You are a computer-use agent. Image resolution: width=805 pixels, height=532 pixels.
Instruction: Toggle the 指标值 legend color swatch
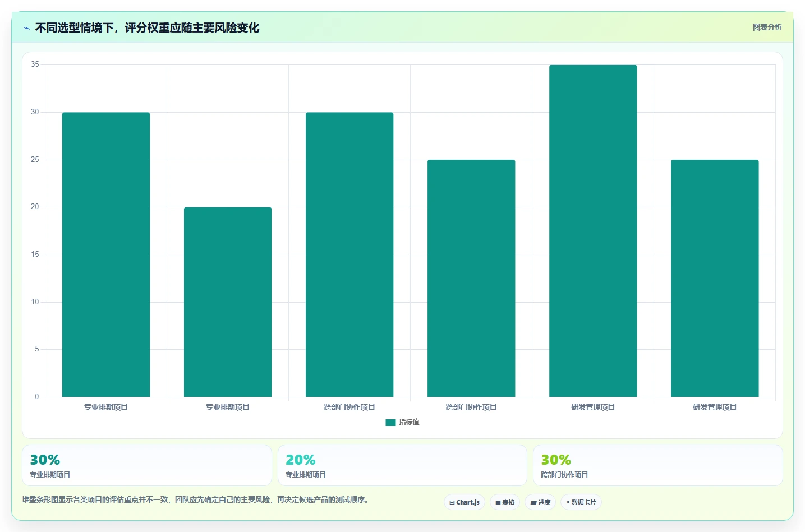point(390,422)
